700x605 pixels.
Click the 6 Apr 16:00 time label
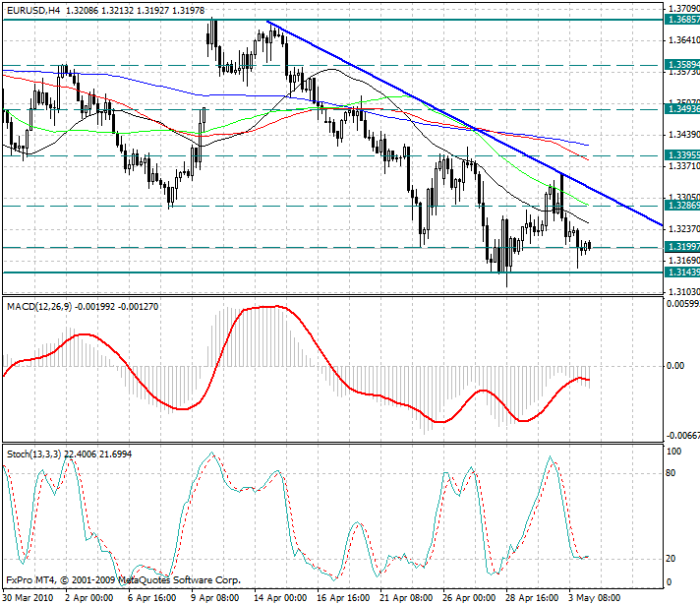point(151,598)
